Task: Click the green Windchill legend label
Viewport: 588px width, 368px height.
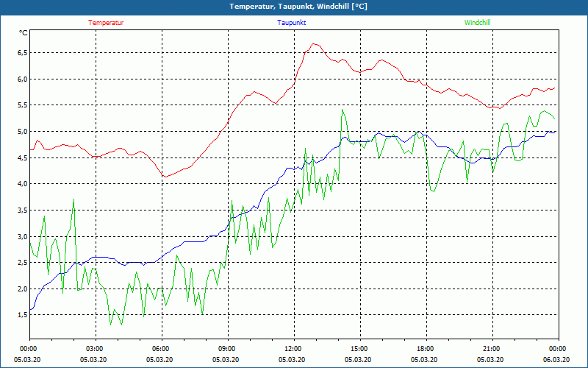Action: coord(477,23)
